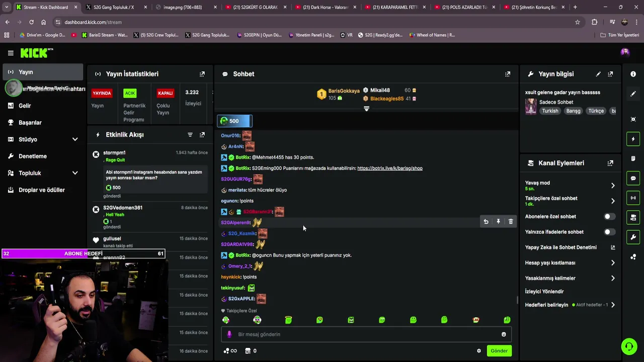Screen dimensions: 644x362
Task: Delete the S2GAlperen9 chat message
Action: [511, 222]
